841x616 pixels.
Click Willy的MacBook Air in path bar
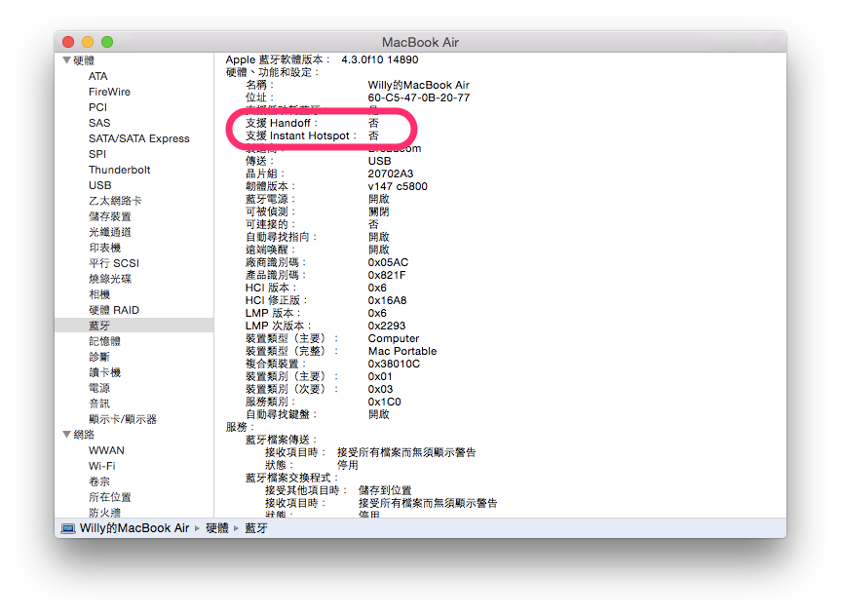(x=134, y=528)
